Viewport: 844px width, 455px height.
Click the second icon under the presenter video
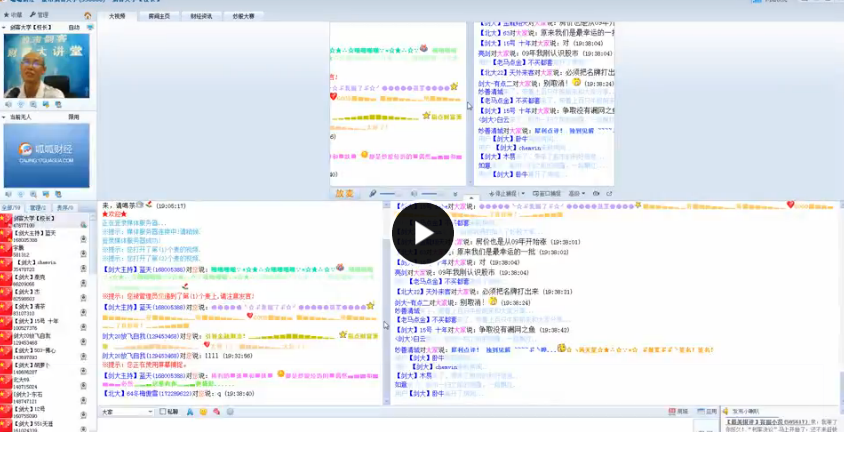coord(21,104)
